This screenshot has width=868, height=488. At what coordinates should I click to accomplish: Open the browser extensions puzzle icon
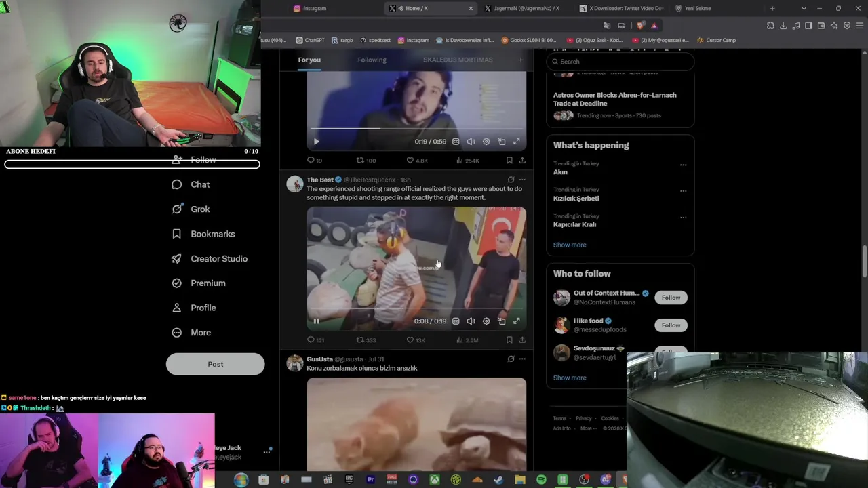[770, 26]
